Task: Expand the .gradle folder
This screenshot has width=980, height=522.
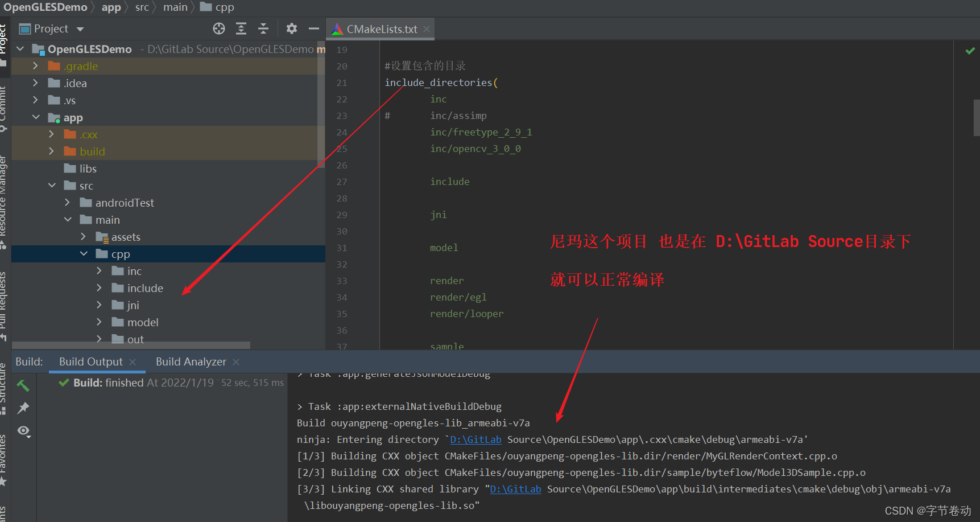Action: point(36,66)
